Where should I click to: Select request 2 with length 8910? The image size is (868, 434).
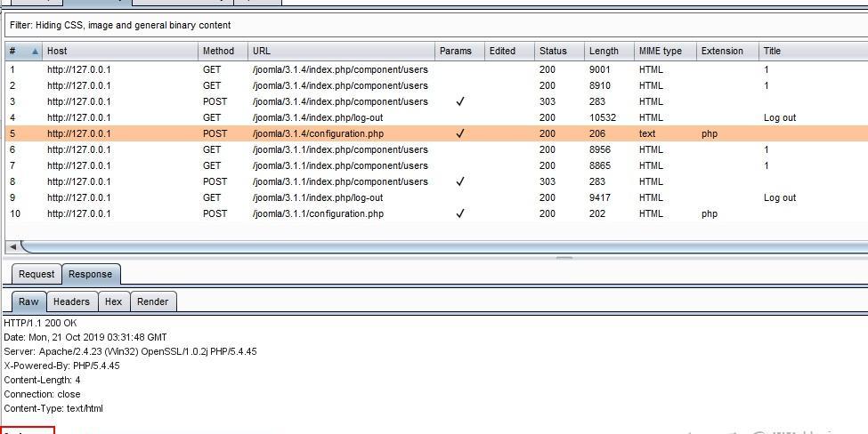pos(436,85)
